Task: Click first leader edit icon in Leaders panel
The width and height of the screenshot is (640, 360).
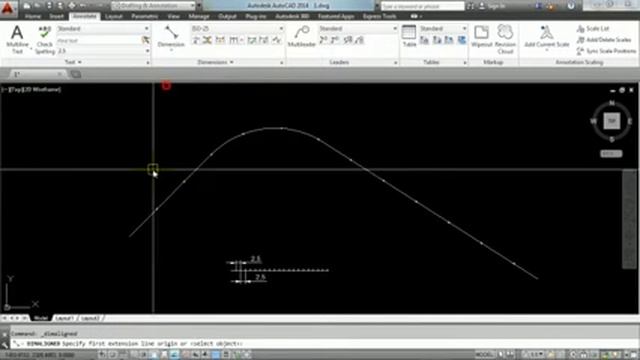Action: point(323,40)
